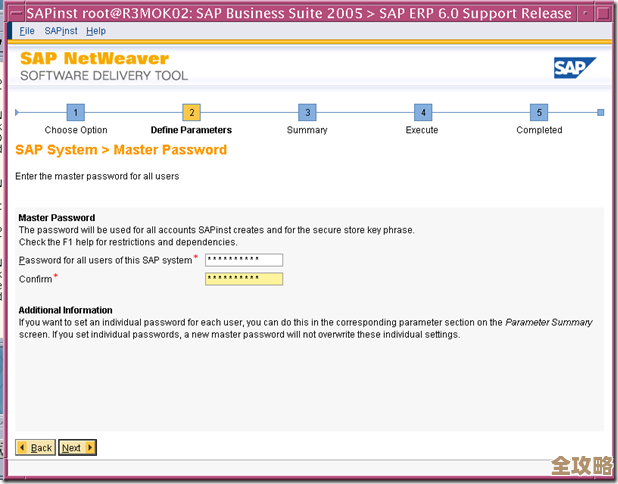Select step 3 Summary box
Screen dimensions: 618x484
tap(307, 112)
